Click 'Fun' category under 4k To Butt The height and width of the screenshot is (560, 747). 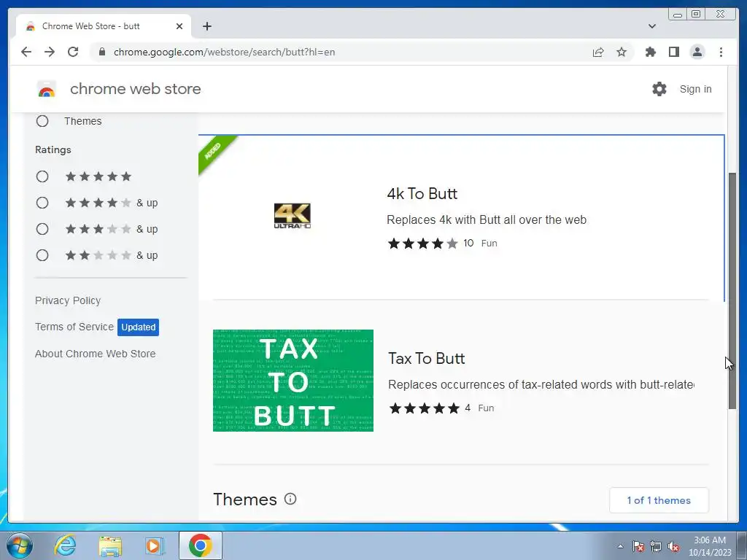coord(489,244)
